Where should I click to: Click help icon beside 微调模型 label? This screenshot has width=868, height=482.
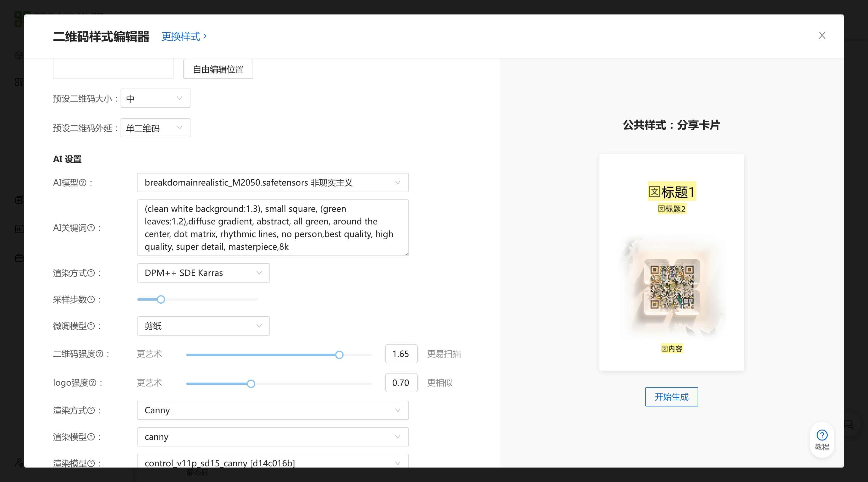(91, 326)
